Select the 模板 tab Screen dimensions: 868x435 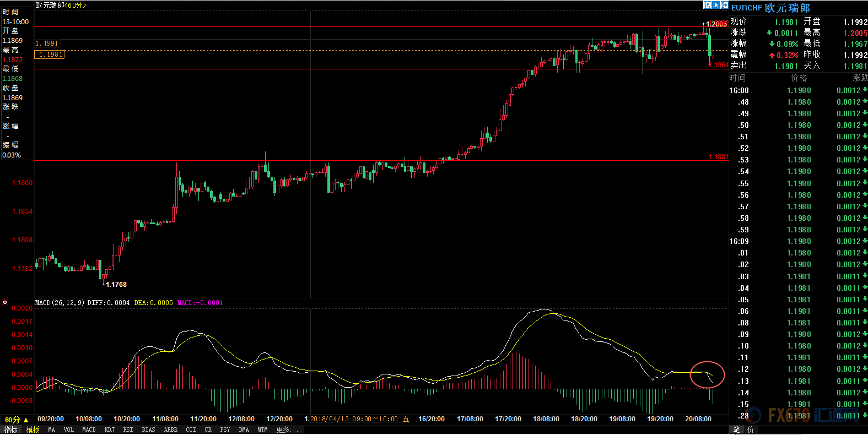click(33, 429)
